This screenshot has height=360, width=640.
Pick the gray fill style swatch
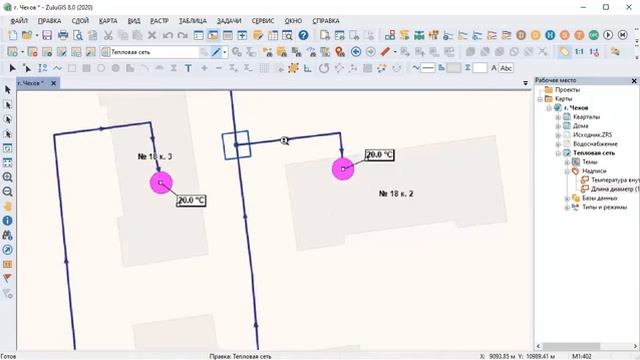pyautogui.click(x=454, y=68)
